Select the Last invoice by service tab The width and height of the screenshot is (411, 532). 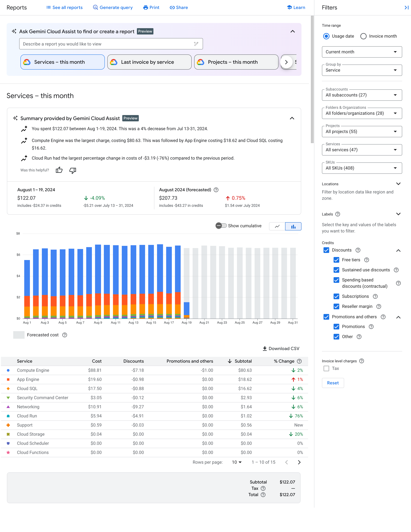(149, 61)
